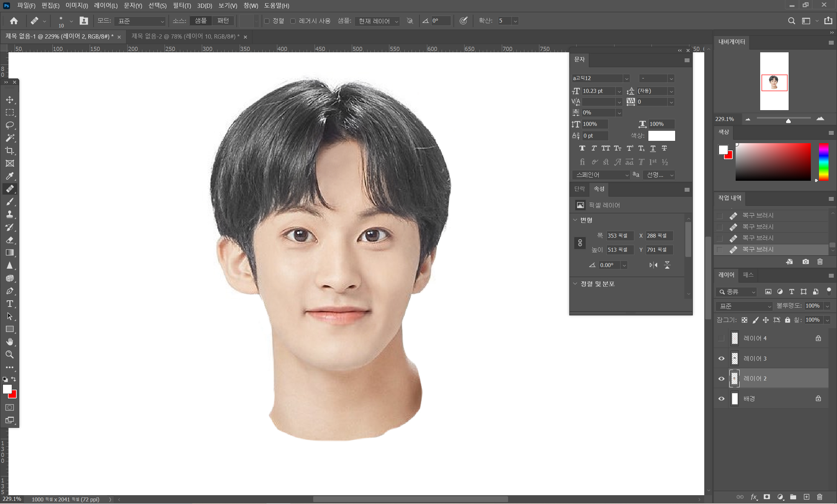Viewport: 837px width, 504px height.
Task: Create new snapshot with camera icon
Action: click(x=805, y=261)
